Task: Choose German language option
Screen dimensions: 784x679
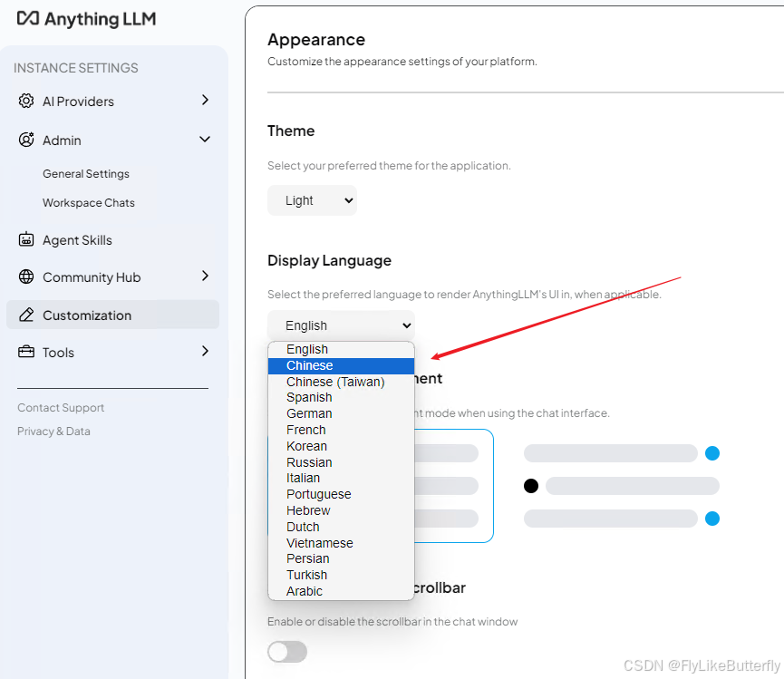Action: 341,414
